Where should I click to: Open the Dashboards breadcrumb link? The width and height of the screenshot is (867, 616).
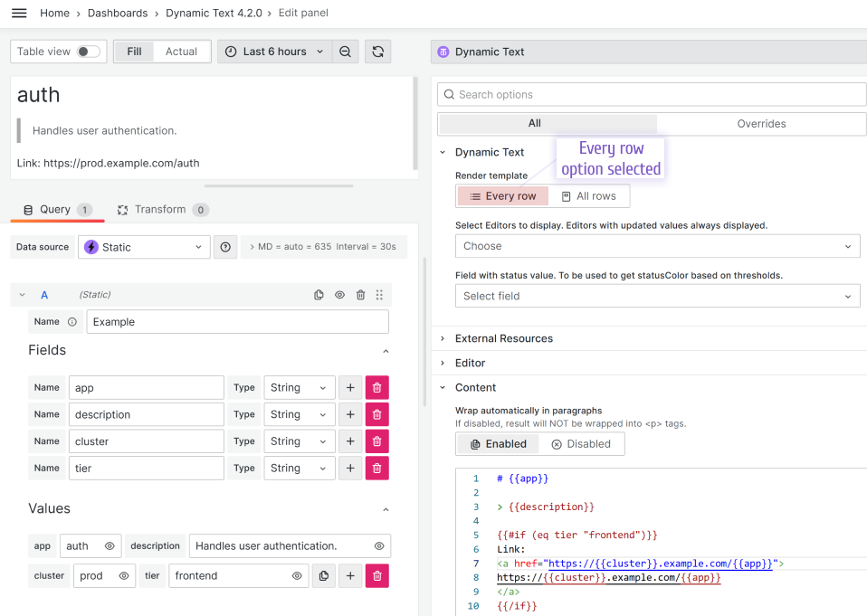click(x=118, y=13)
